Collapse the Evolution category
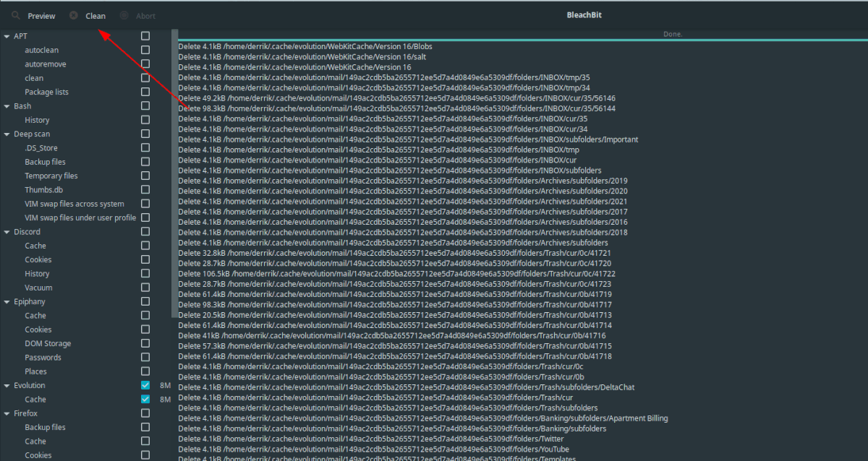The width and height of the screenshot is (868, 461). 7,386
